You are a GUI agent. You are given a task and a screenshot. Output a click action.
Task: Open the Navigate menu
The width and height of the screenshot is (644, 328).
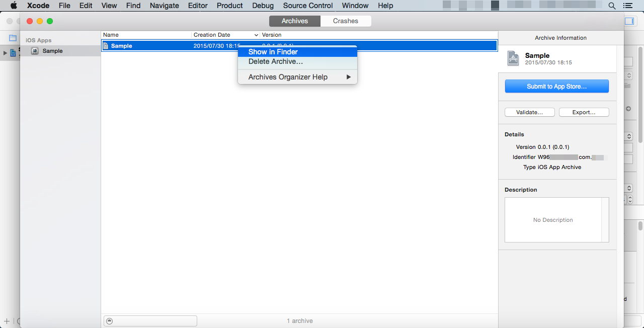click(x=165, y=6)
